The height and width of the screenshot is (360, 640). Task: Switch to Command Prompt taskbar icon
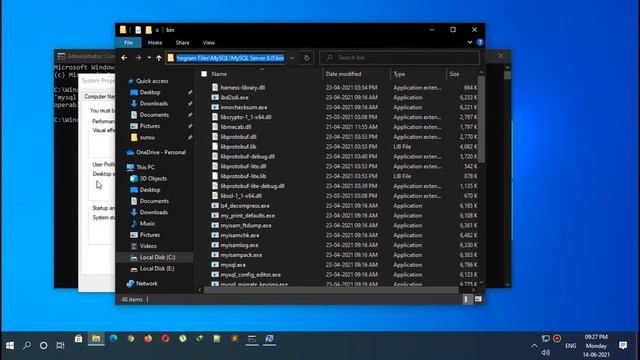(x=252, y=338)
